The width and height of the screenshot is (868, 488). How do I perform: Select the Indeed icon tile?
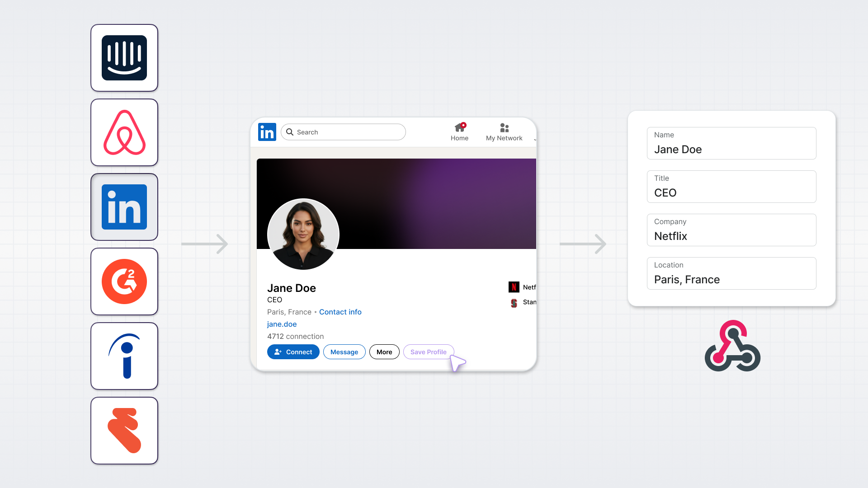124,356
